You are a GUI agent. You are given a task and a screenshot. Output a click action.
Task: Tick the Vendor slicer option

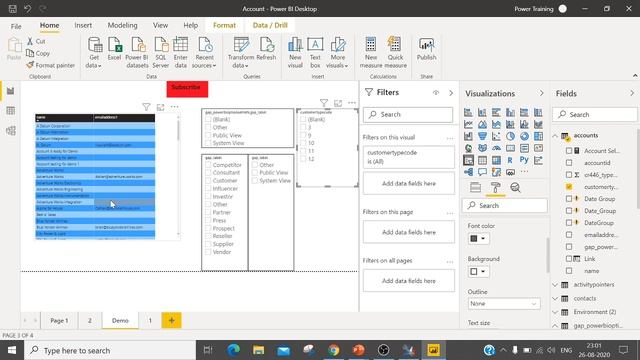(x=208, y=252)
